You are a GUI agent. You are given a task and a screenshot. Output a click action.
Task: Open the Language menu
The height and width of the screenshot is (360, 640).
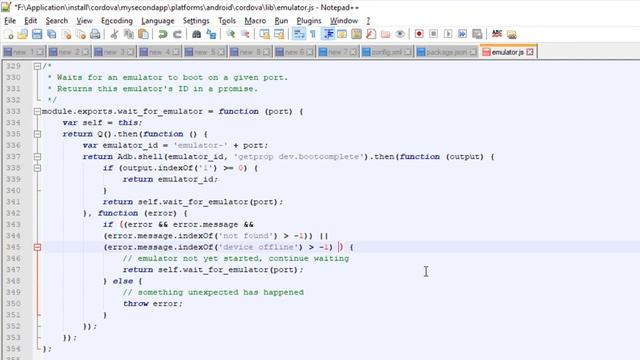pyautogui.click(x=158, y=21)
